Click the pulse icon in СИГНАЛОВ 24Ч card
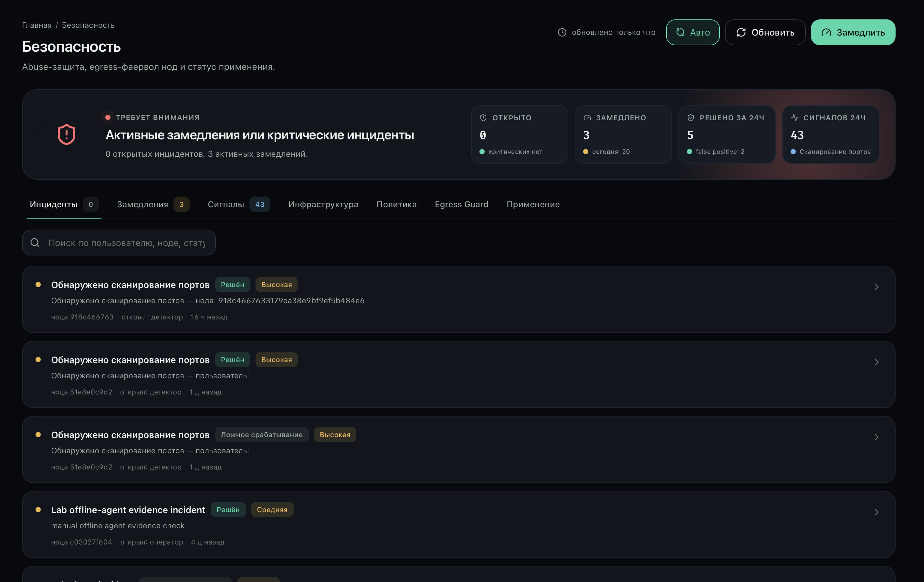This screenshot has height=582, width=924. [794, 118]
